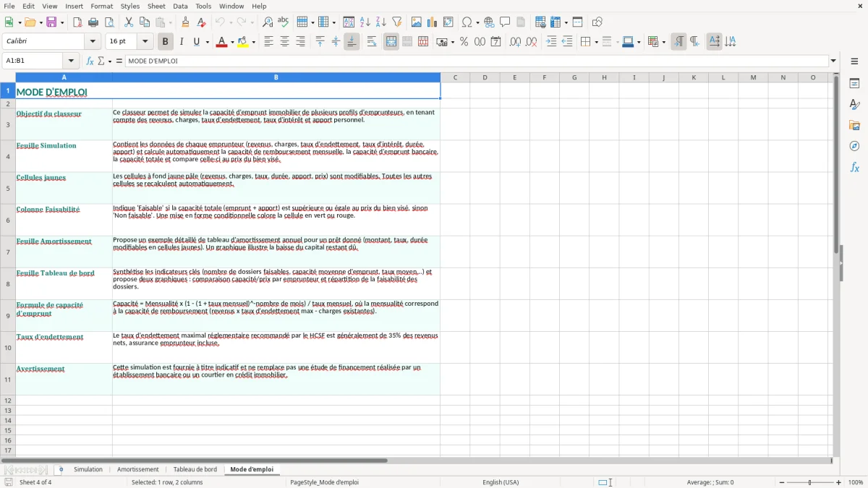Open the Currency format dropdown arrow
The height and width of the screenshot is (488, 868).
tap(452, 42)
